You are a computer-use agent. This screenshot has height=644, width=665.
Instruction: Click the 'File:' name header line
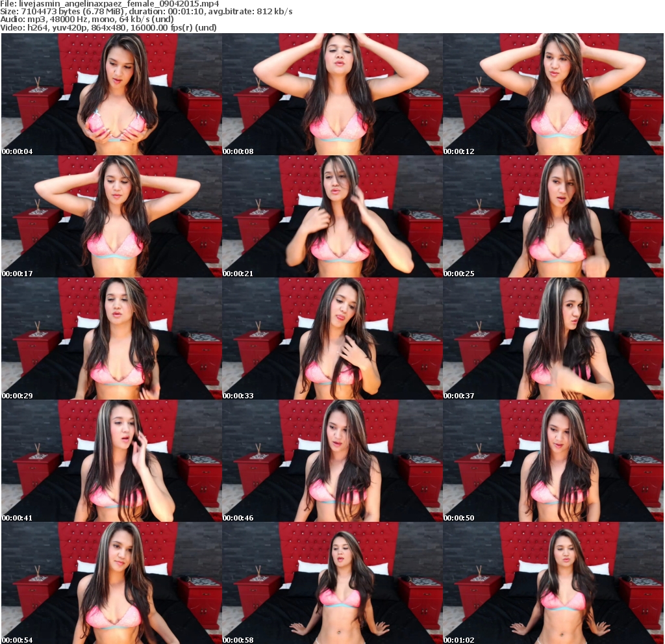point(110,4)
